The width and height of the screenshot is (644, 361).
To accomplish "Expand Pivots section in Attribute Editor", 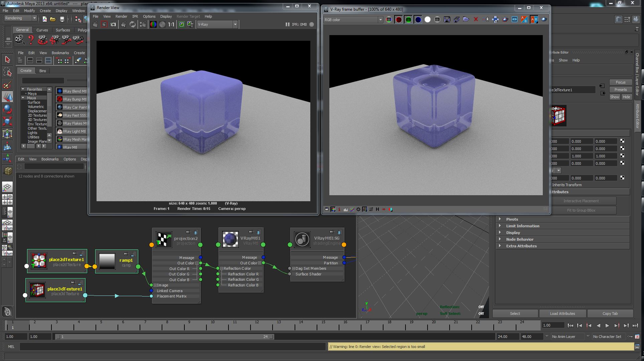I will point(500,219).
